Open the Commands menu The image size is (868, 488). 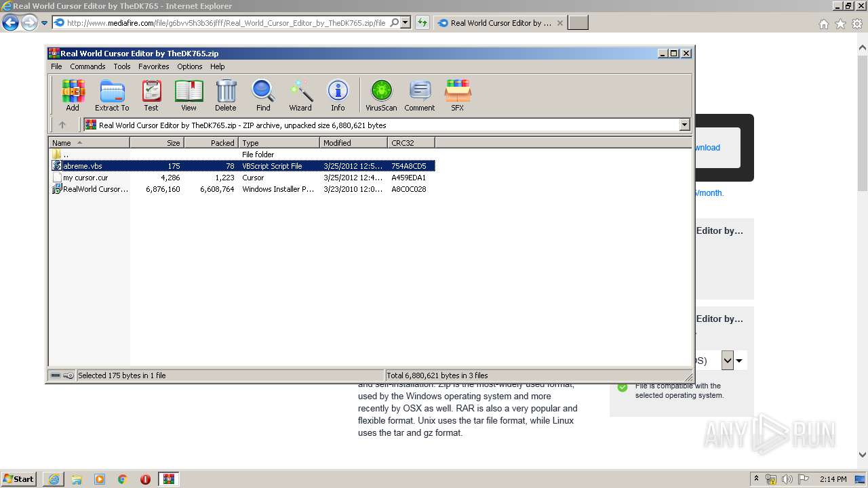87,66
